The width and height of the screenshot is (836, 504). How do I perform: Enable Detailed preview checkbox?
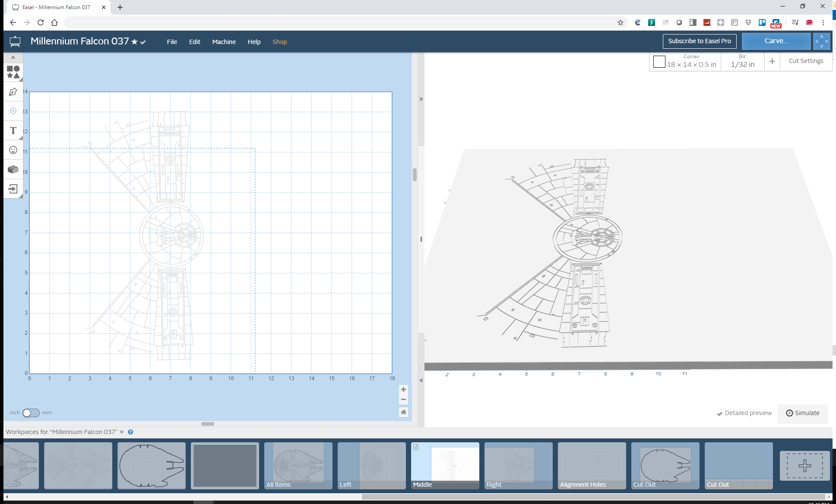(720, 413)
